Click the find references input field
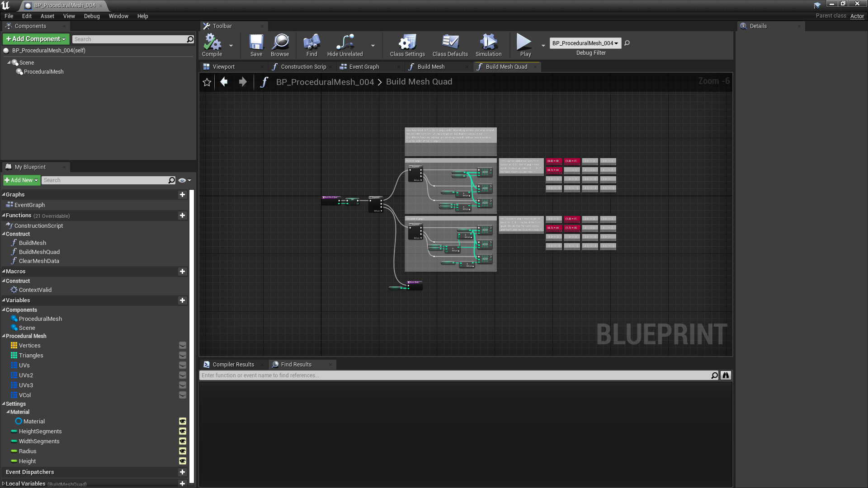868x488 pixels. [x=452, y=375]
